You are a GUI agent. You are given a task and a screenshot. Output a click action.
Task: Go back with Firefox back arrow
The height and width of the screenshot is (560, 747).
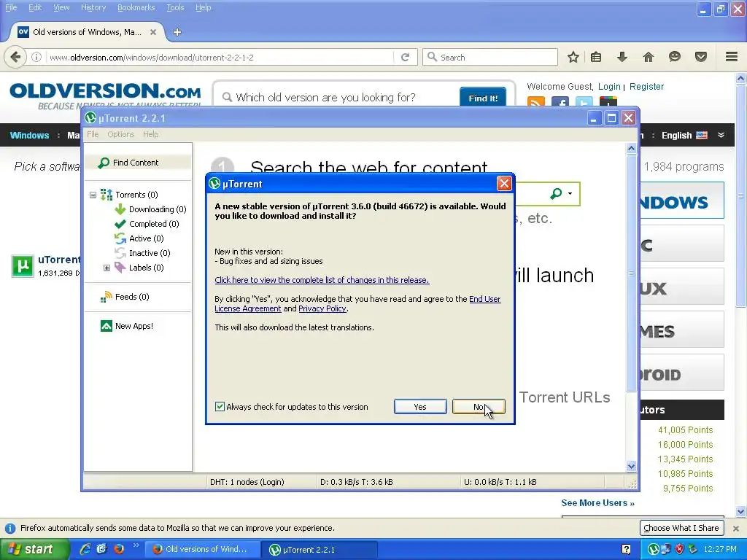coord(15,57)
